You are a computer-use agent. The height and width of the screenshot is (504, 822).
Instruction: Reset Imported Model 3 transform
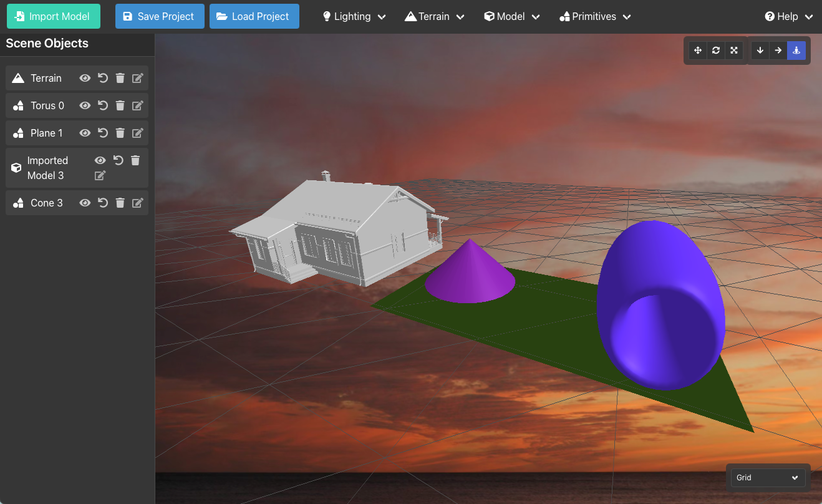(118, 160)
